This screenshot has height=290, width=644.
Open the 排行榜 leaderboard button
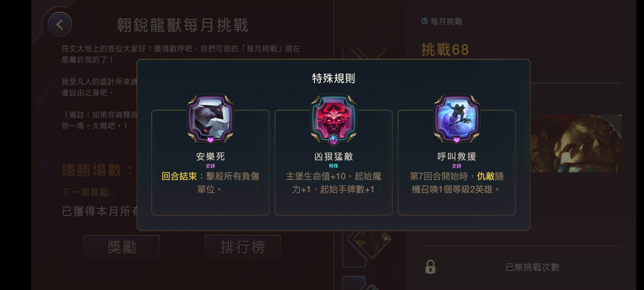(243, 247)
